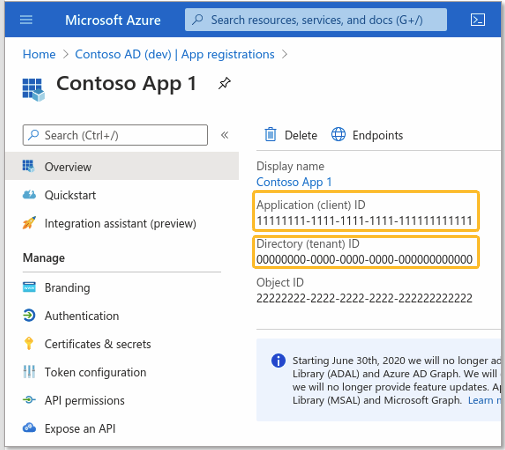
Task: Click the Certificates & secrets key icon
Action: click(x=29, y=343)
